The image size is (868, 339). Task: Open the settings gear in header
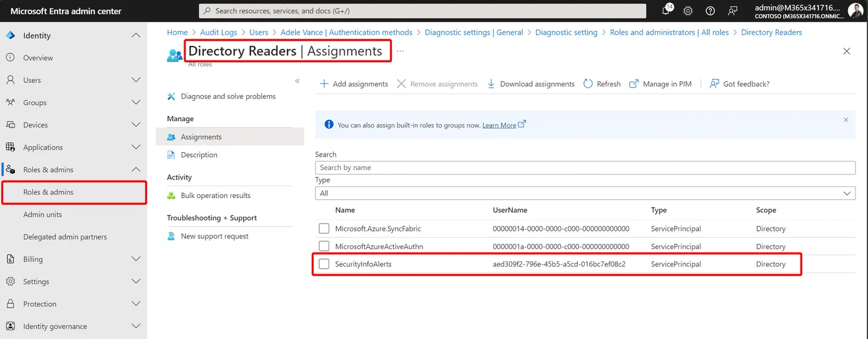click(688, 11)
